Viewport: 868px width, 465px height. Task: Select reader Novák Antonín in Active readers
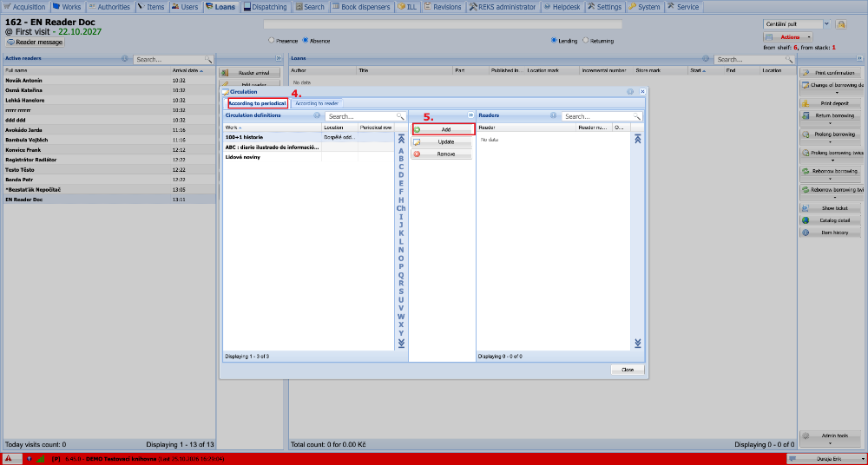[x=109, y=81]
